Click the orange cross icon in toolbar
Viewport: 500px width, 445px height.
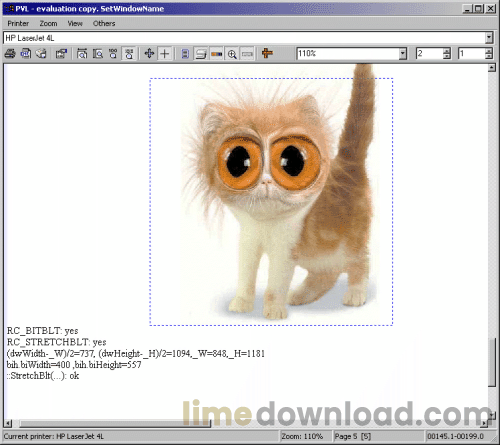point(267,53)
